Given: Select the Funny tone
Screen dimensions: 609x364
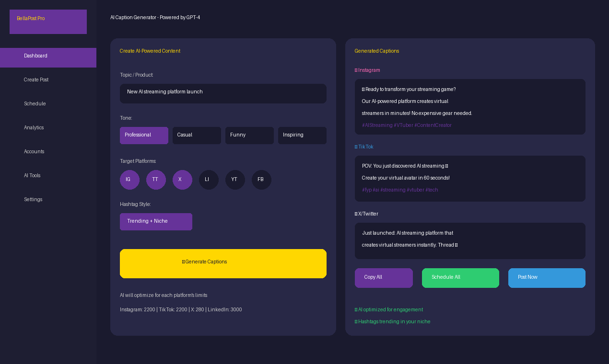Looking at the screenshot, I should [249, 136].
